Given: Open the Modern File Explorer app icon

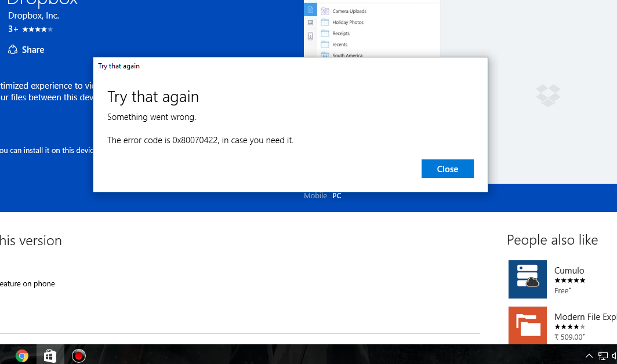Looking at the screenshot, I should click(x=527, y=325).
